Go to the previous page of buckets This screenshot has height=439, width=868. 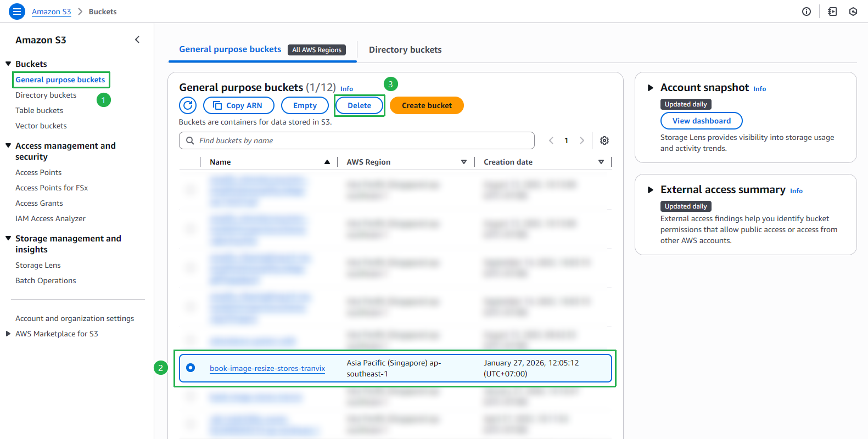551,140
